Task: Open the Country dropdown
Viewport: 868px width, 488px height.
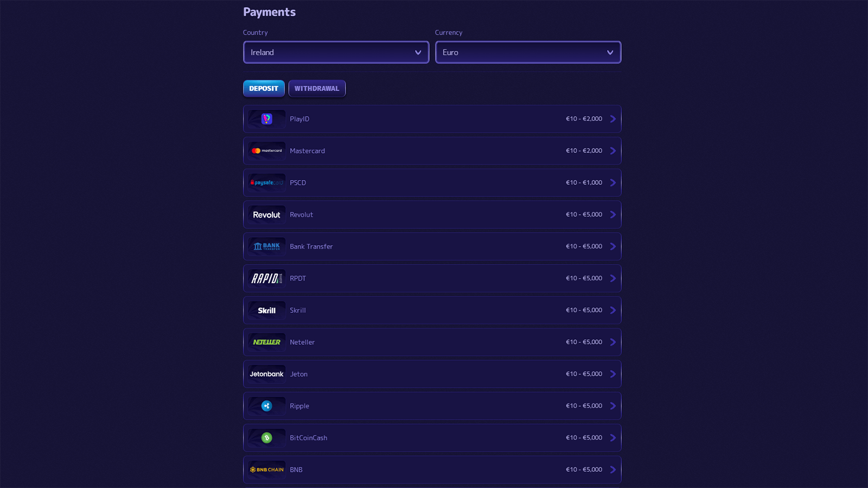Action: [x=335, y=52]
